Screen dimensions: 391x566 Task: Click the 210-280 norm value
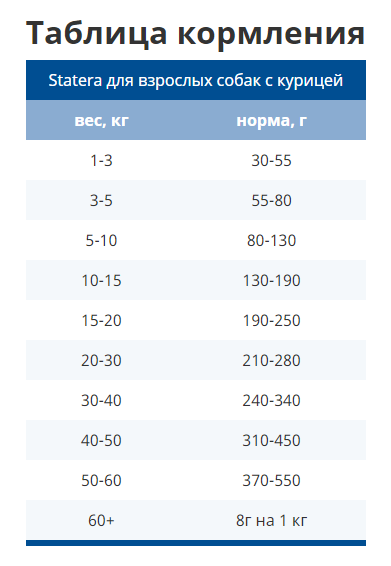[271, 361]
